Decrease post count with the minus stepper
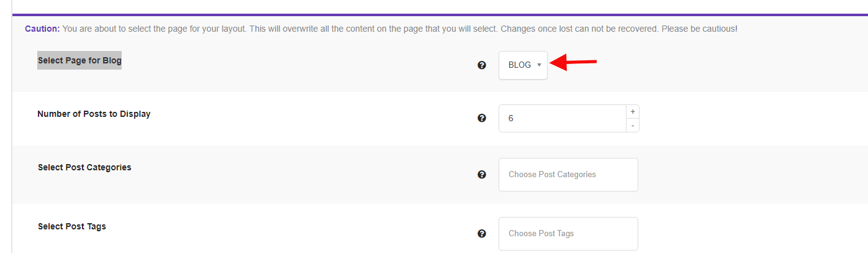The image size is (868, 253). click(x=633, y=125)
